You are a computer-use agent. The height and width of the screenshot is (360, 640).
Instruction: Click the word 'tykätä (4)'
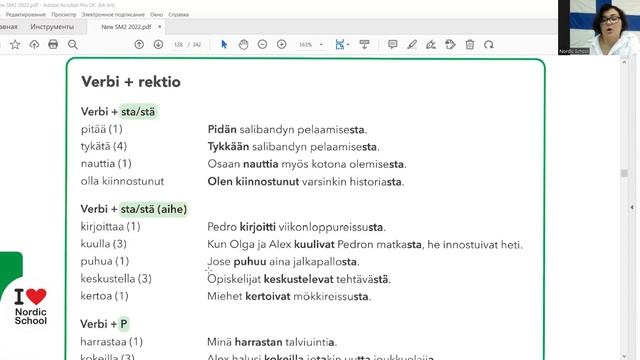coord(104,147)
